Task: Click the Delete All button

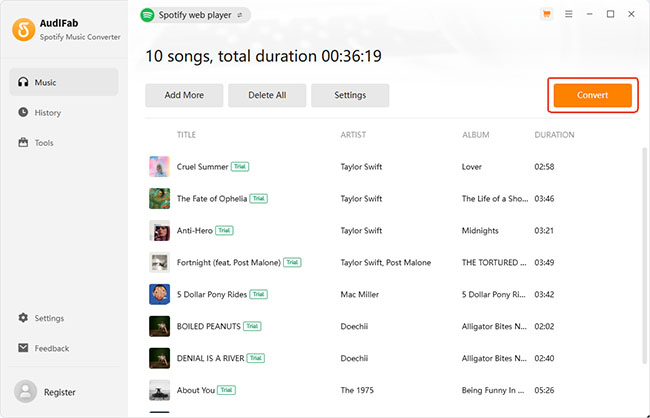Action: tap(267, 95)
